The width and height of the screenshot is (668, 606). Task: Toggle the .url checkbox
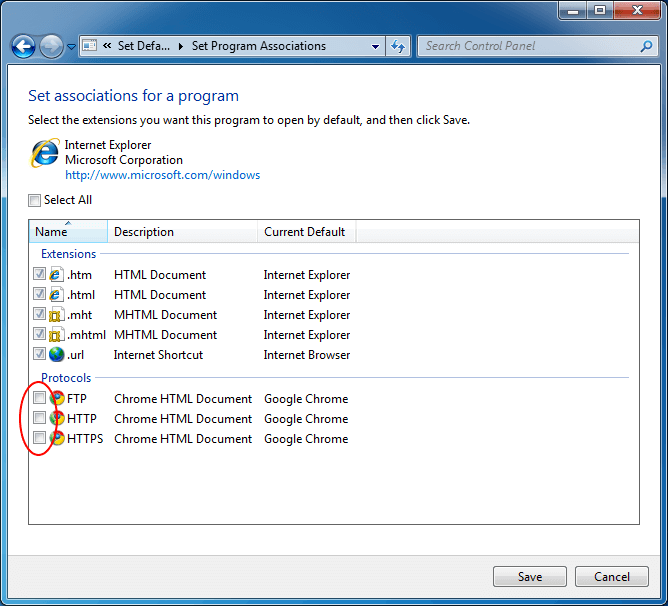39,353
